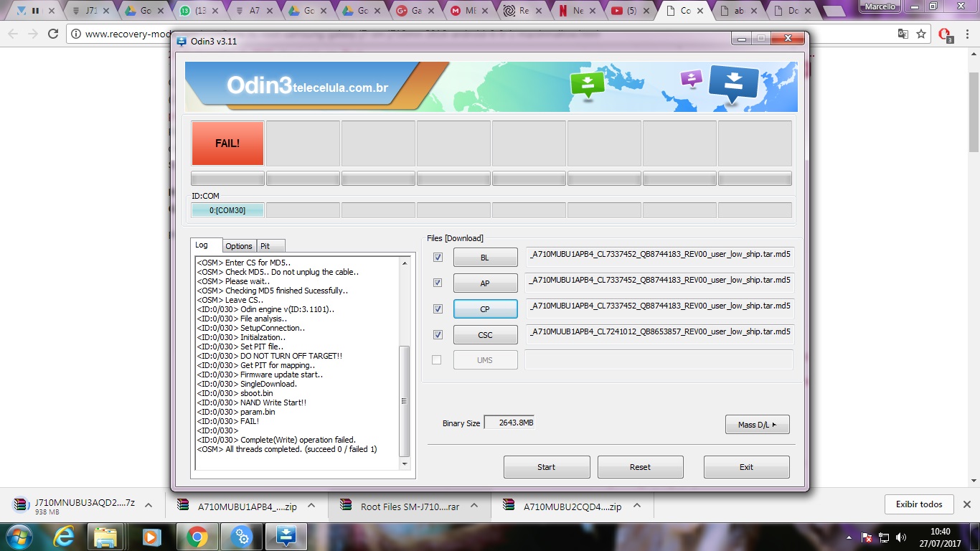Switch to the Options tab in Odin3
Viewport: 980px width, 551px height.
click(239, 246)
